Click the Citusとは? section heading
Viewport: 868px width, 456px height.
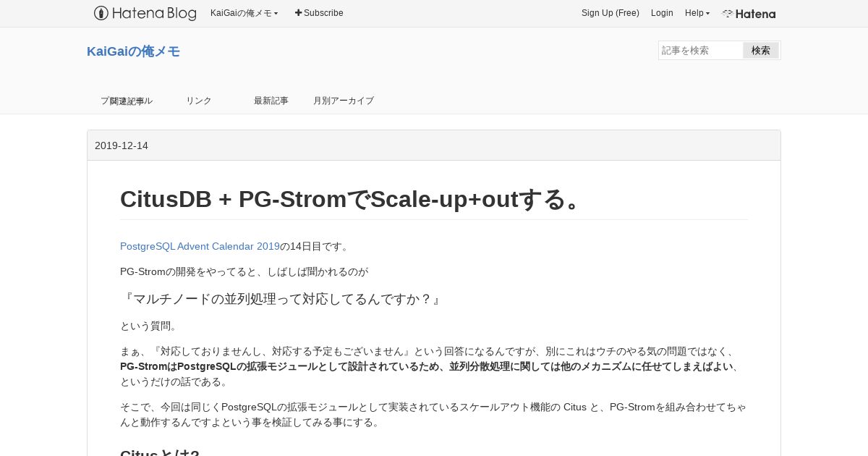click(x=160, y=453)
